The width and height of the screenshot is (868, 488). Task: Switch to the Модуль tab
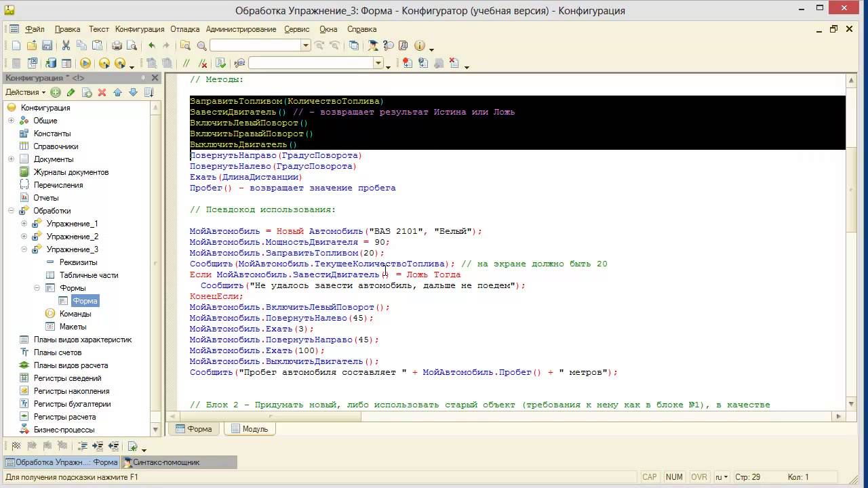(x=249, y=429)
